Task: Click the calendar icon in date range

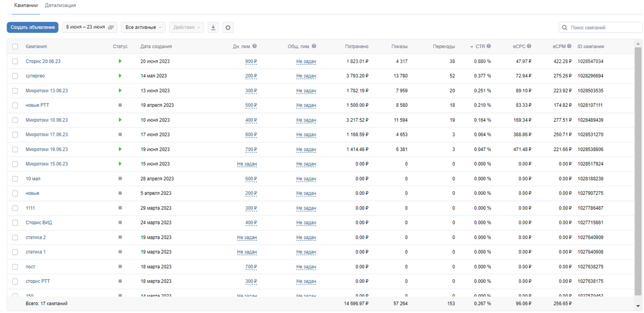Action: [111, 27]
